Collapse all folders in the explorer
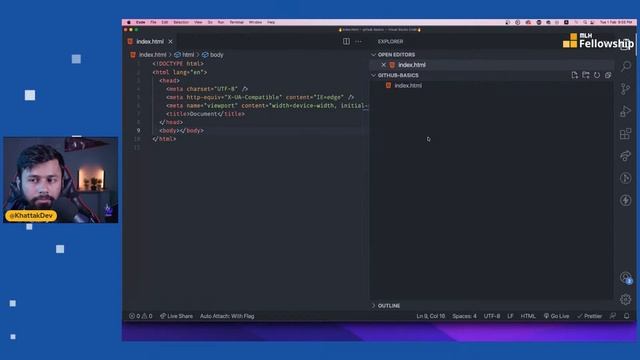The image size is (640, 360). (x=608, y=75)
